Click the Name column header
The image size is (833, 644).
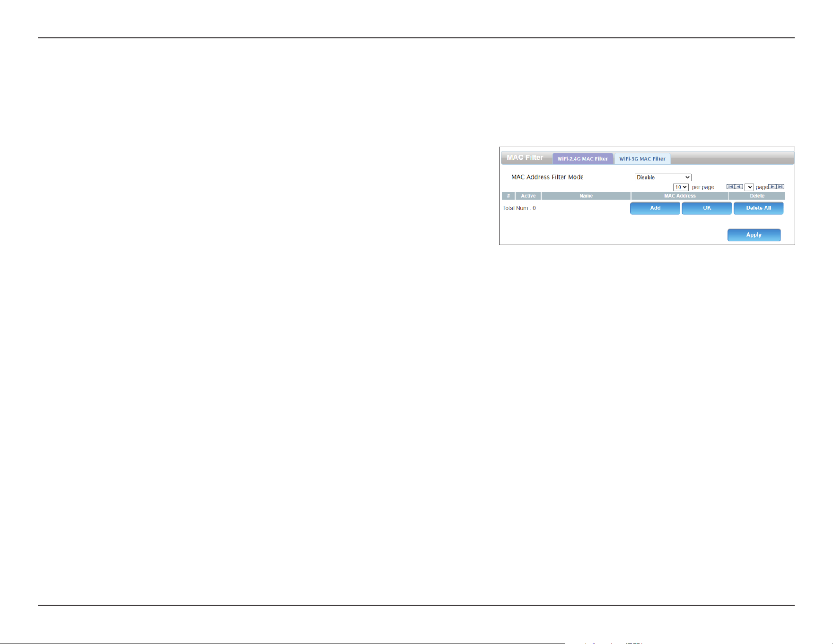586,196
